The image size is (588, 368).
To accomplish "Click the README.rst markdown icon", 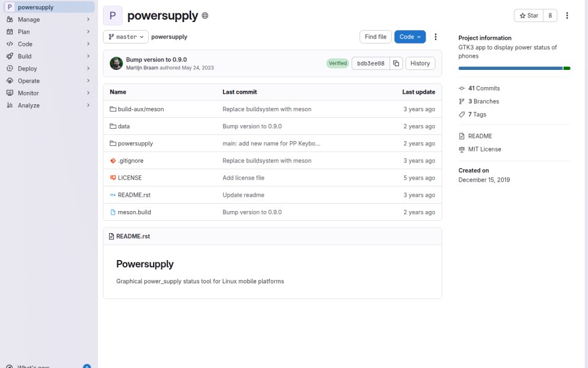I will point(113,195).
